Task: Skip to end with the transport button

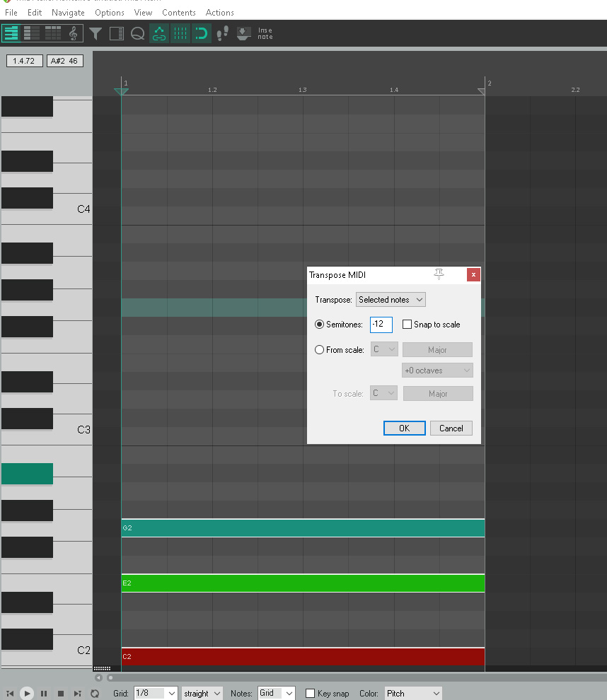Action: 78,694
